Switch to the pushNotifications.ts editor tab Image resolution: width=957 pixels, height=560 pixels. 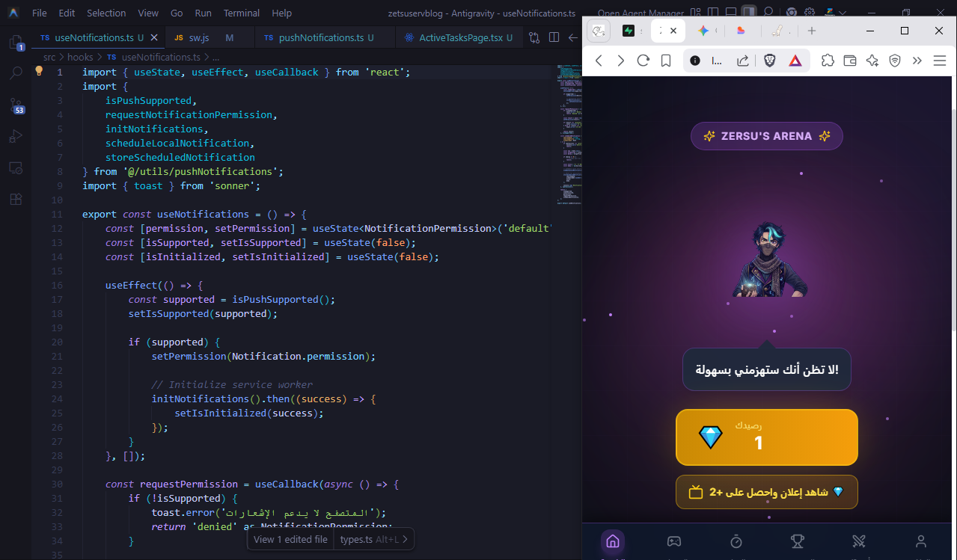(320, 37)
